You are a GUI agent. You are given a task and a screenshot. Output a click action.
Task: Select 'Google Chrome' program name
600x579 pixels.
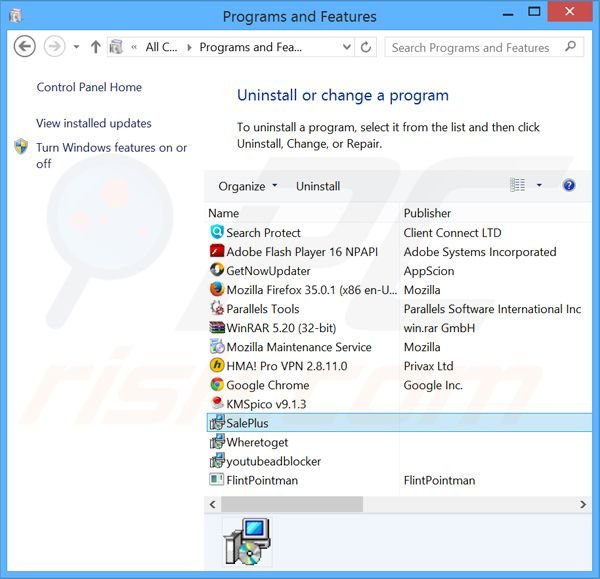click(x=268, y=385)
